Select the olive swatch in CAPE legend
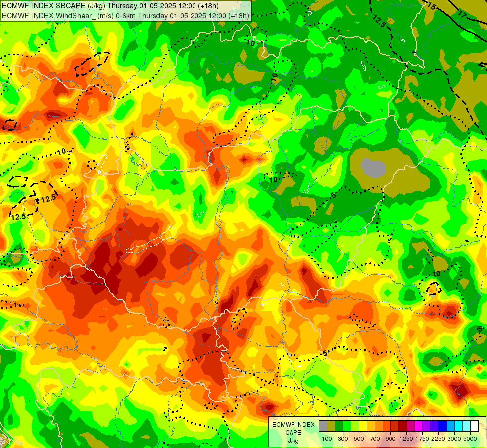Screen dimensions: 487x448 pyautogui.click(x=331, y=426)
